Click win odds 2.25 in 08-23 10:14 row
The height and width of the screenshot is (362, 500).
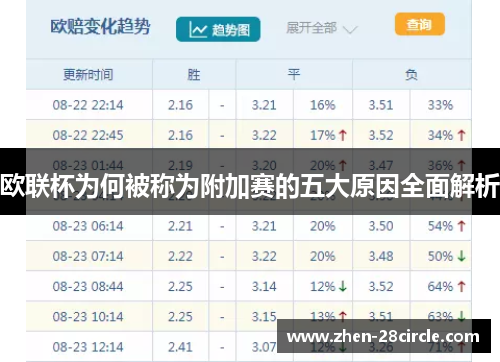[180, 317]
